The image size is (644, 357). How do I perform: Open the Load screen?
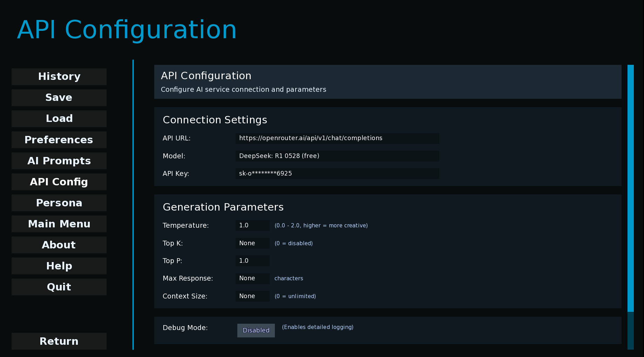59,118
